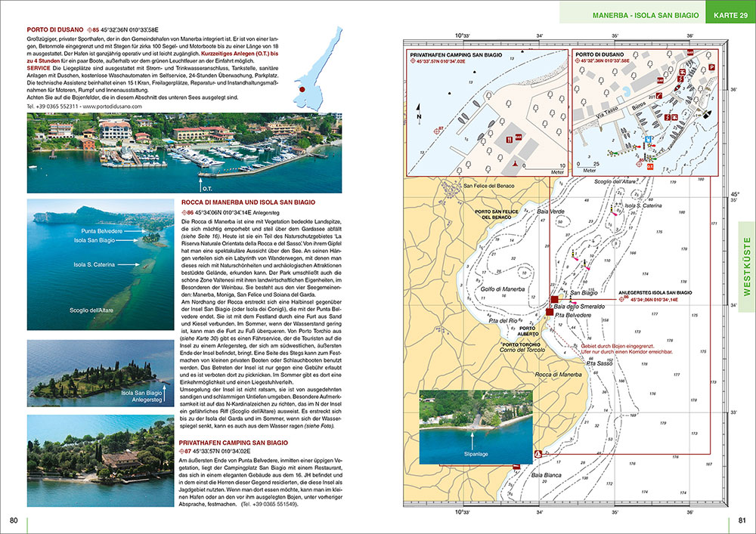This screenshot has width=756, height=534.
Task: Open the KARTE 29 tab
Action: click(x=730, y=14)
